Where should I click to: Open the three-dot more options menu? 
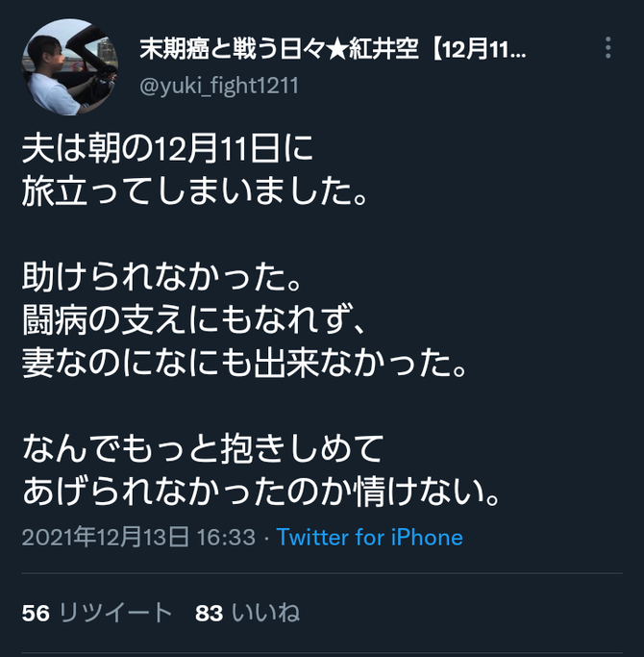pyautogui.click(x=608, y=48)
